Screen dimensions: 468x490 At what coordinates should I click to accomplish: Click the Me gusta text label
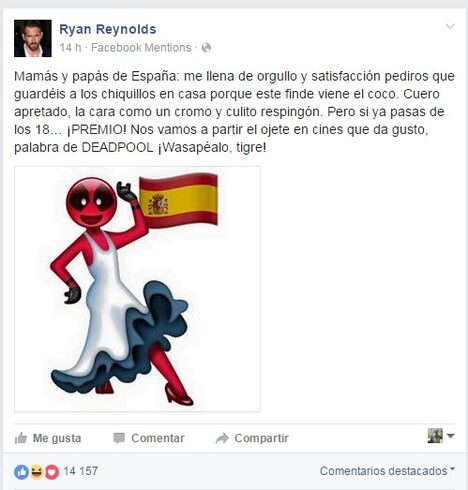pos(57,438)
